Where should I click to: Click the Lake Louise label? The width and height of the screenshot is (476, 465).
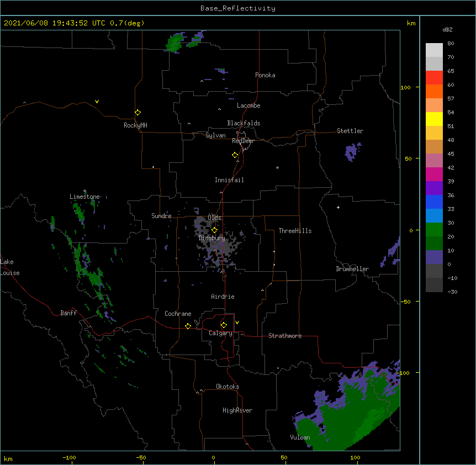[x=9, y=267]
